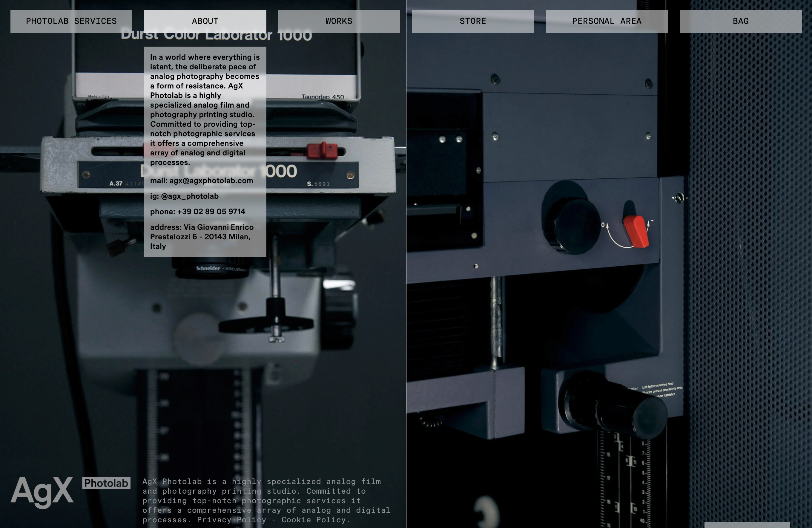Open the Photolab Services menu

click(x=71, y=21)
